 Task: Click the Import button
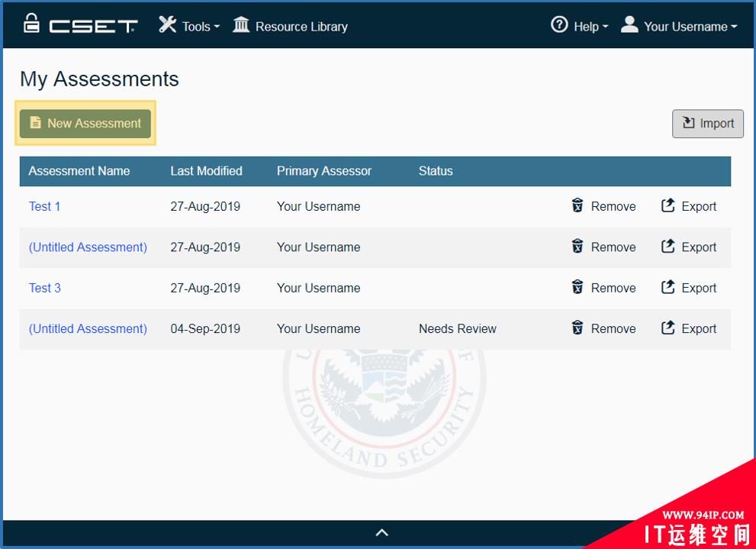point(707,124)
